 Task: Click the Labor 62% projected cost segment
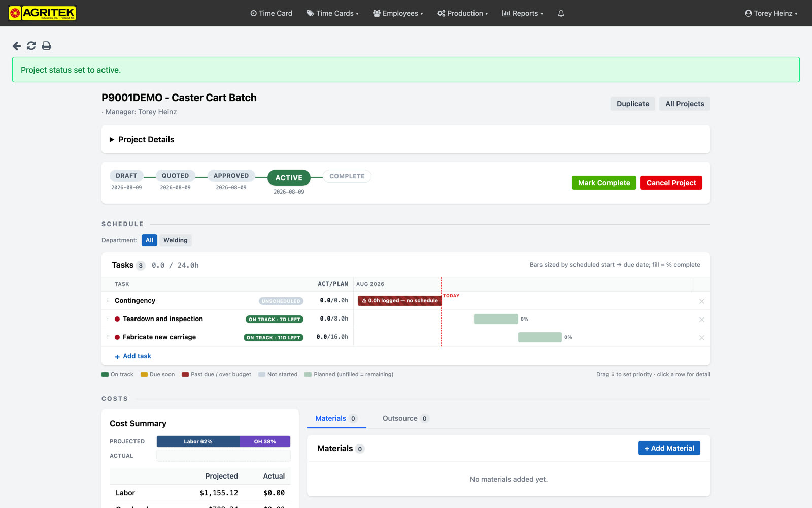click(198, 441)
